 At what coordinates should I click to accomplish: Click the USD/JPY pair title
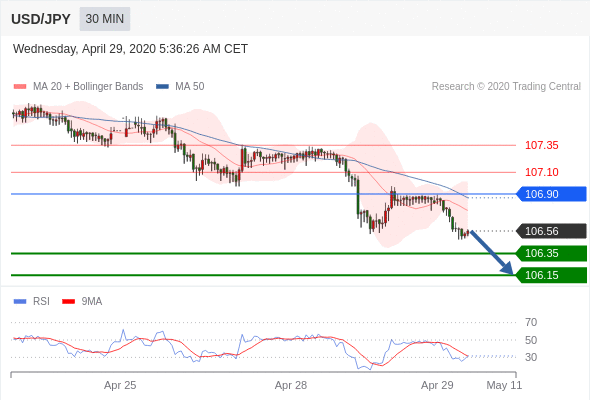tap(41, 19)
